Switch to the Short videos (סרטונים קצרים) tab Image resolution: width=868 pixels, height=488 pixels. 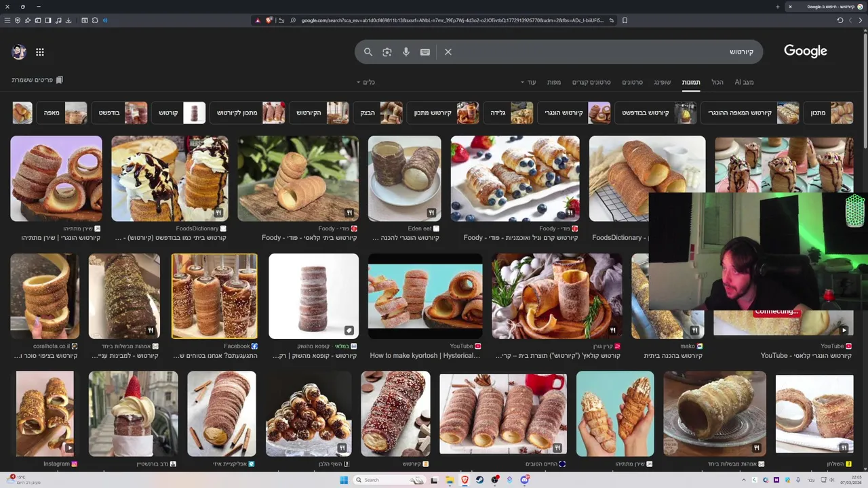(x=591, y=82)
